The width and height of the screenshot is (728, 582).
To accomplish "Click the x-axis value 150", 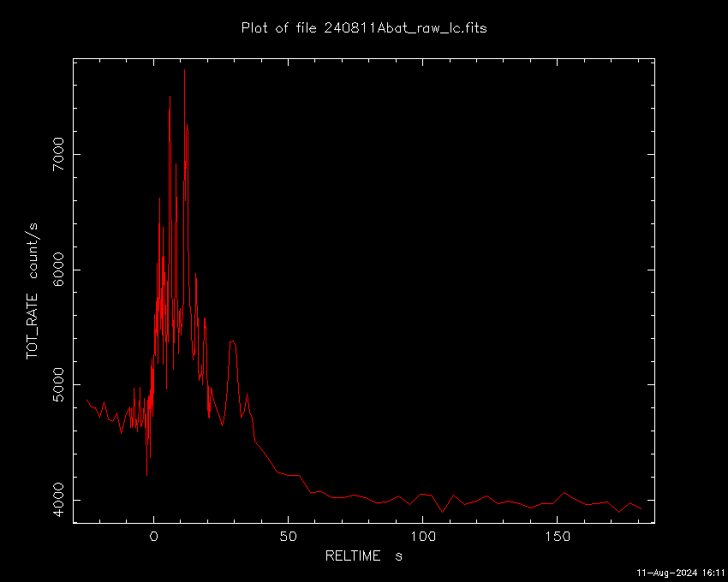I will pos(558,537).
